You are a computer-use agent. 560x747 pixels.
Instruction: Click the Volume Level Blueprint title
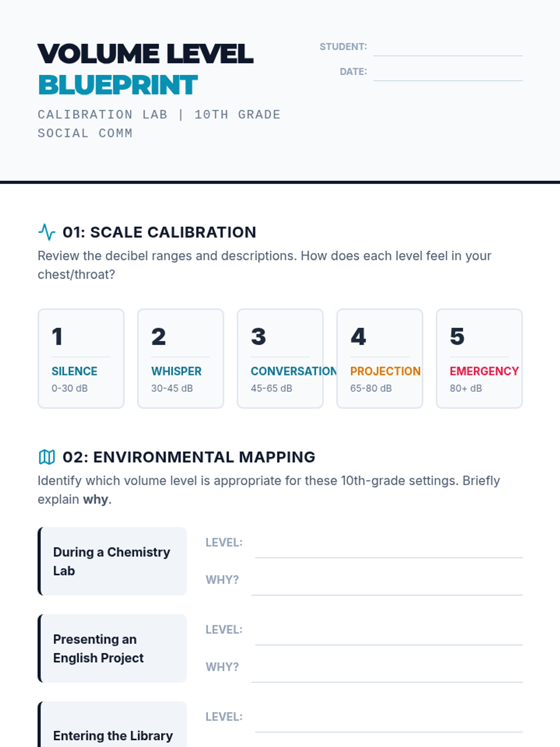pos(146,69)
